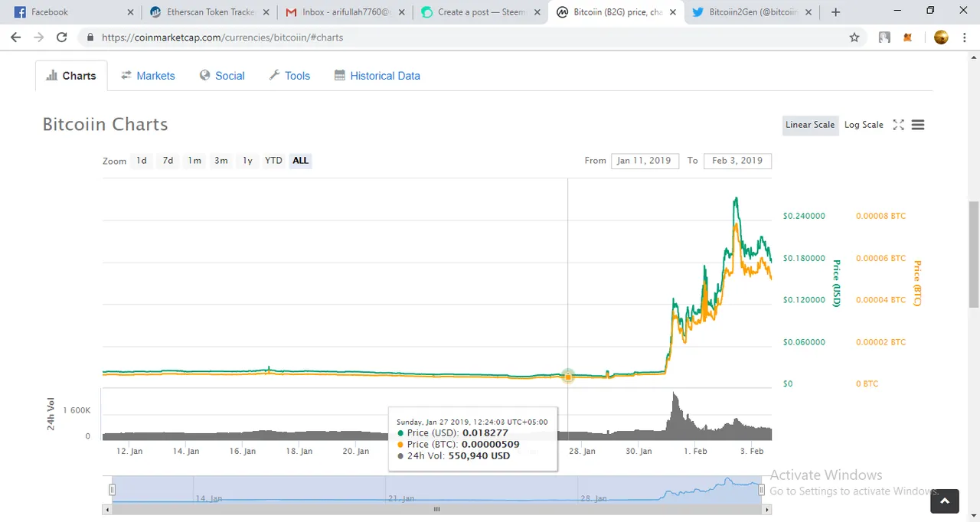Set zoom range to 3m
This screenshot has height=522, width=980.
(x=220, y=161)
